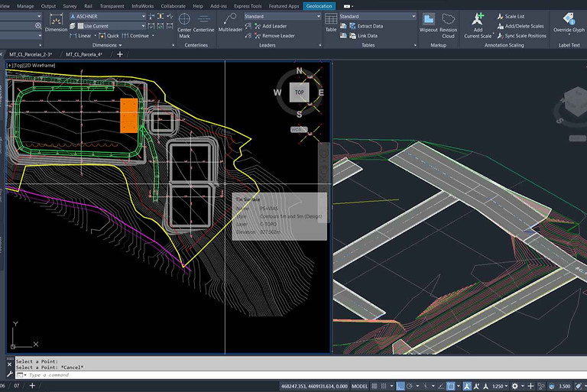Viewport: 587px width, 392px height.
Task: Select the Continue dimension tool
Action: pos(135,36)
